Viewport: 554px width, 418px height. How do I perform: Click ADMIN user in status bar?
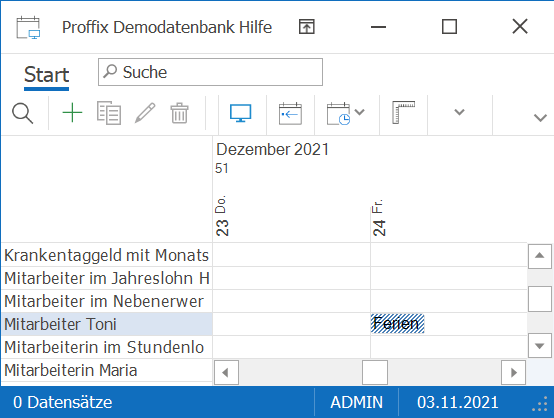(356, 402)
